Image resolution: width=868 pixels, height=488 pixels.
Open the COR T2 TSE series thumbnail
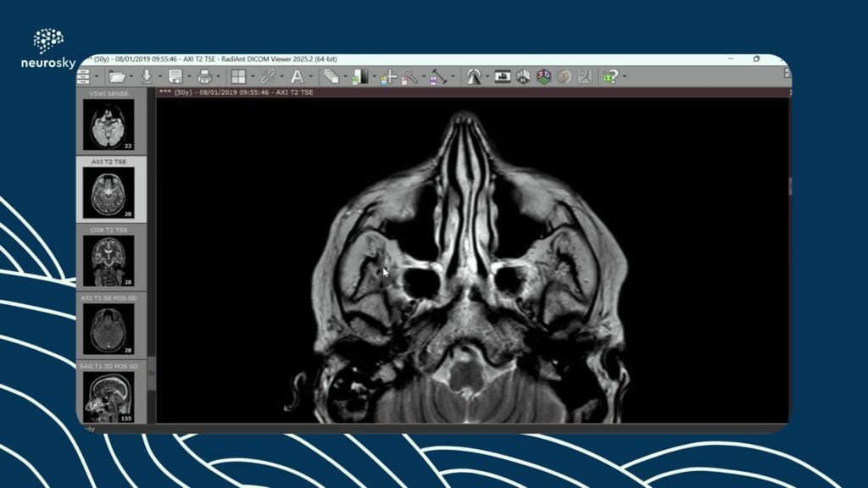pos(108,259)
